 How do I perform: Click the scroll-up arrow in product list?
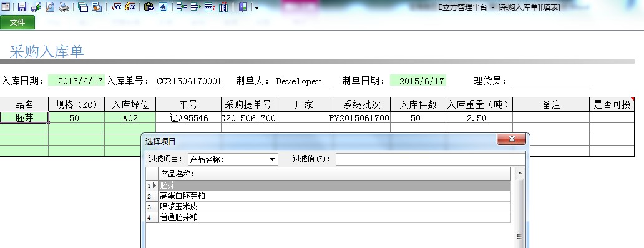tap(519, 173)
